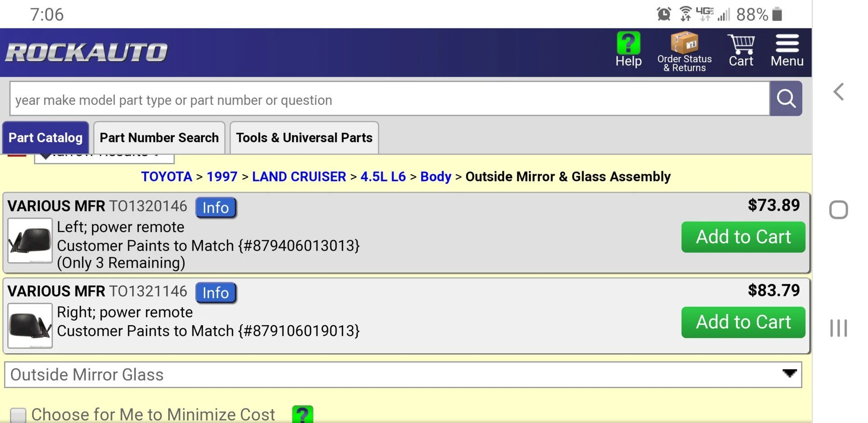This screenshot has height=423, width=868.
Task: Open the right mirror thumbnail image
Action: point(30,326)
